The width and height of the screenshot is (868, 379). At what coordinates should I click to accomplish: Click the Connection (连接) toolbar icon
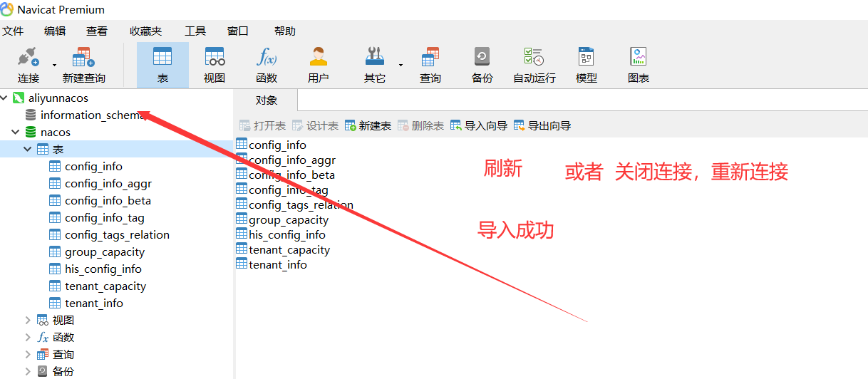click(x=28, y=56)
